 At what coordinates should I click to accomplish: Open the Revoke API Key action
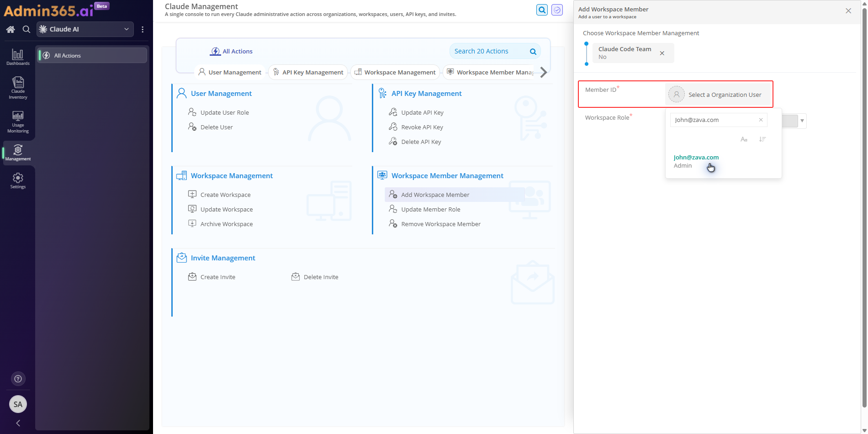coord(422,127)
